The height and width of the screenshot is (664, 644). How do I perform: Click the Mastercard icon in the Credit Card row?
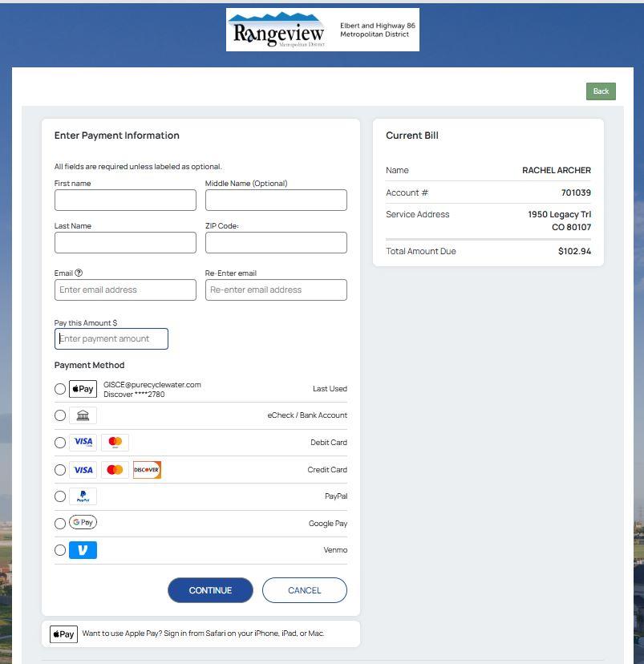pos(115,469)
